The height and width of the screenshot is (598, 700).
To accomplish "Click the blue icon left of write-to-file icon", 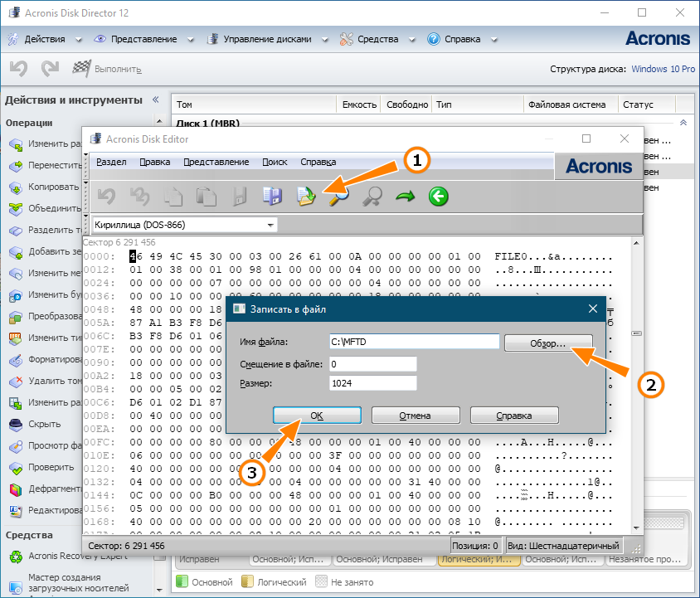I will pos(272,196).
